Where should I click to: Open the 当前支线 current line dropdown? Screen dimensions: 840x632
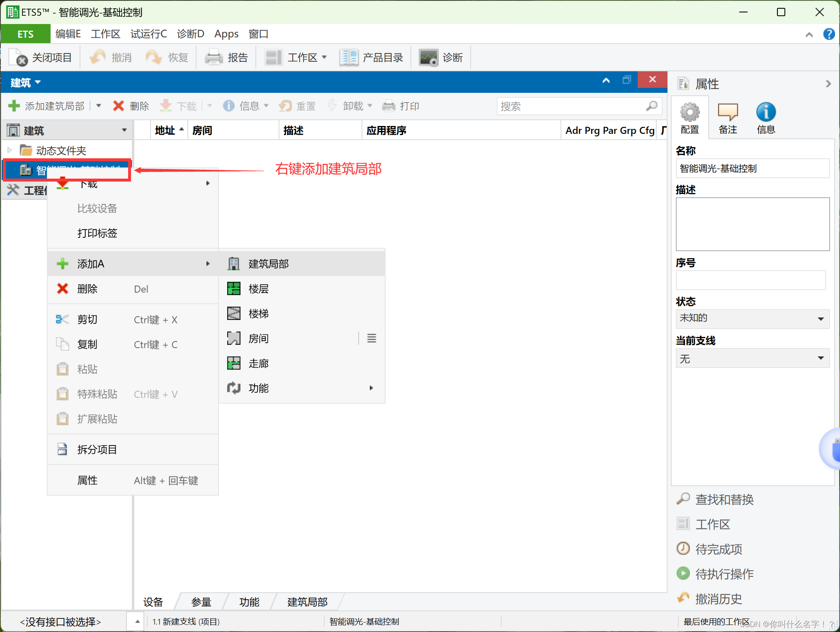[x=820, y=358]
